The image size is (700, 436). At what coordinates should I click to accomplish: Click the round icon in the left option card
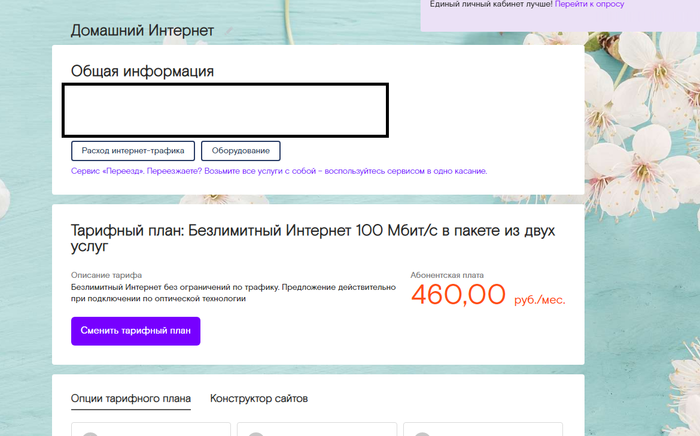(x=90, y=433)
